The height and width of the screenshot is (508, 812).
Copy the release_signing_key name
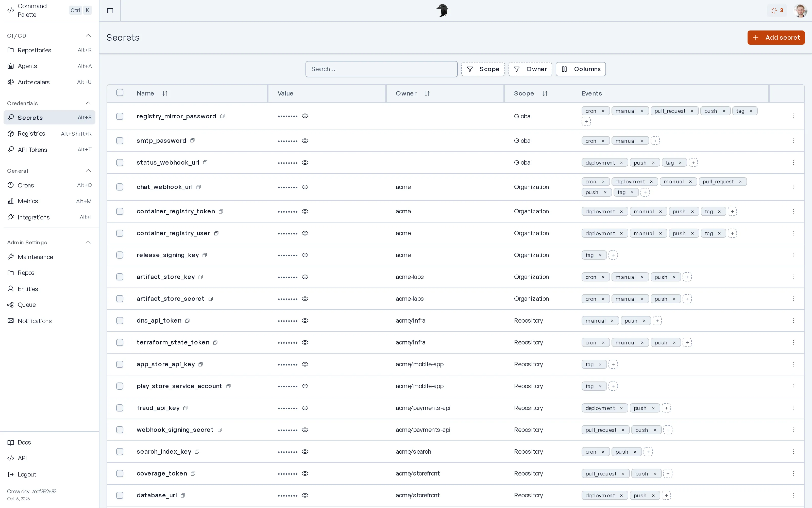[x=205, y=255]
